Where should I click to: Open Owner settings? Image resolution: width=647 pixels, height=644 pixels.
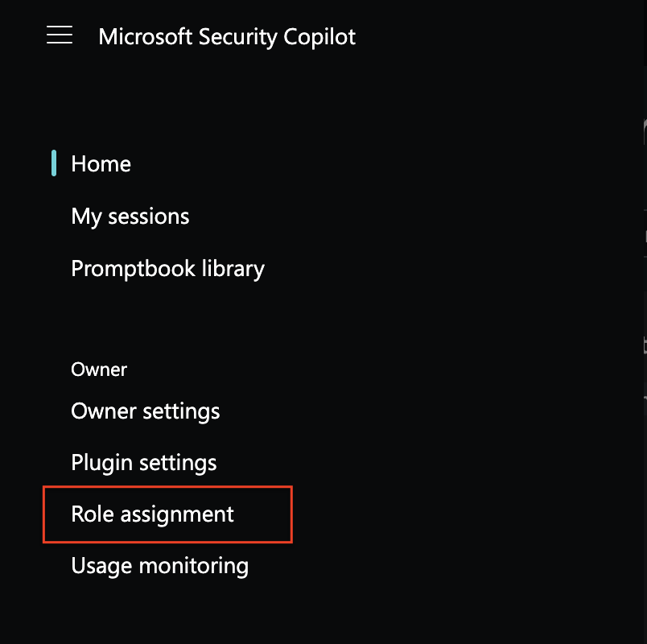coord(145,411)
